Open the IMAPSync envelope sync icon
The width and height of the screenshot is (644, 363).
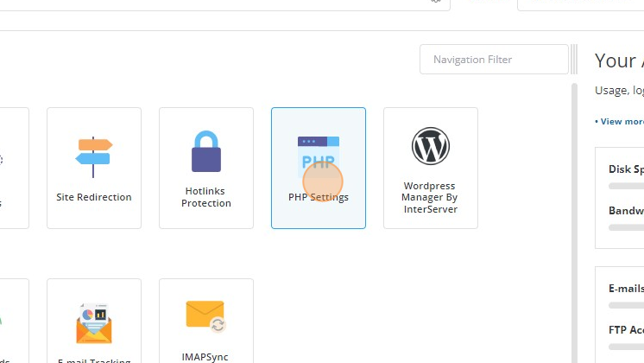point(205,316)
